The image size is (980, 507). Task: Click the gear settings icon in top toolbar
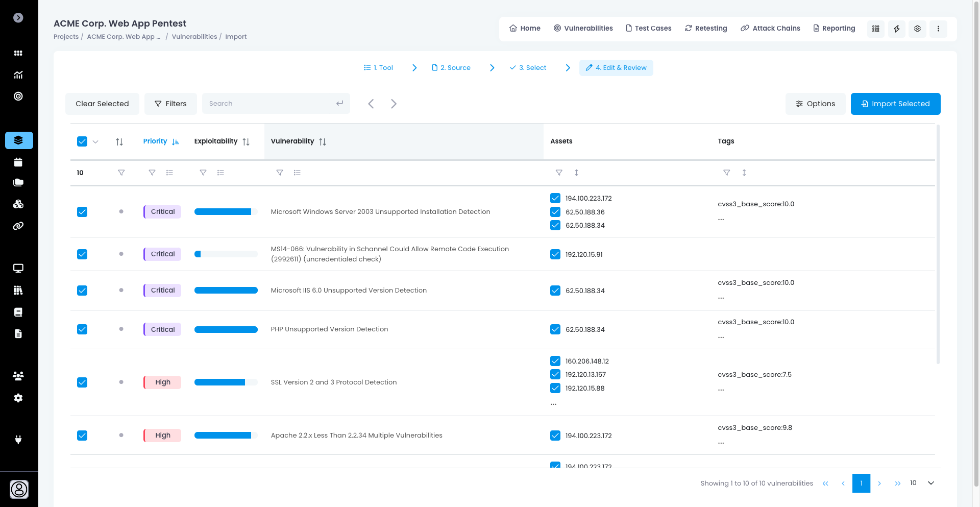[917, 29]
